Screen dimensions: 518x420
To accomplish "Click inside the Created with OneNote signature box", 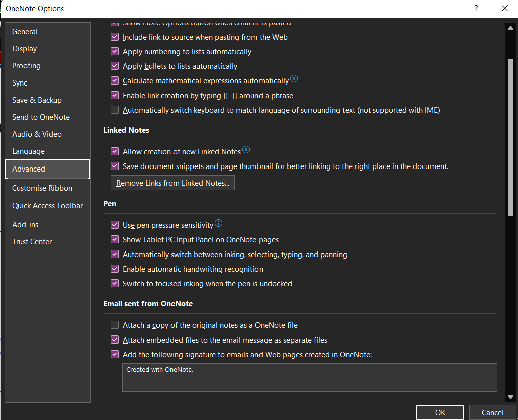I will 310,377.
